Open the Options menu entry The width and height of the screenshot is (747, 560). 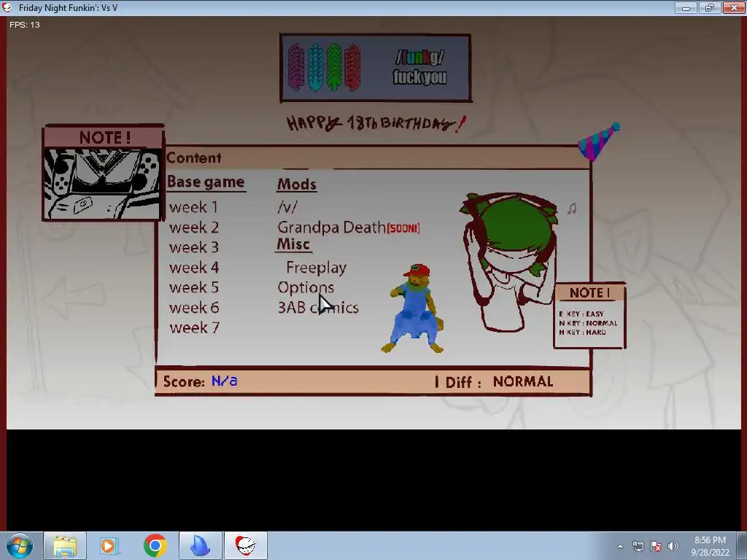point(306,287)
